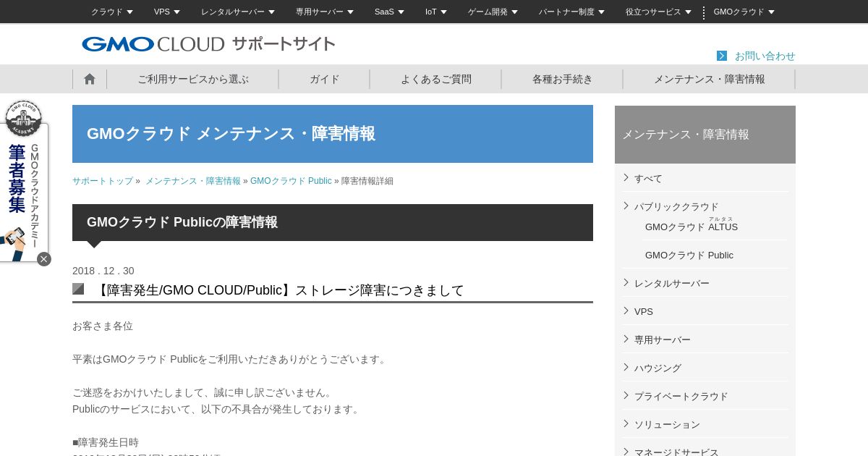Select VPS in the sidebar
The image size is (868, 456).
coord(644,311)
